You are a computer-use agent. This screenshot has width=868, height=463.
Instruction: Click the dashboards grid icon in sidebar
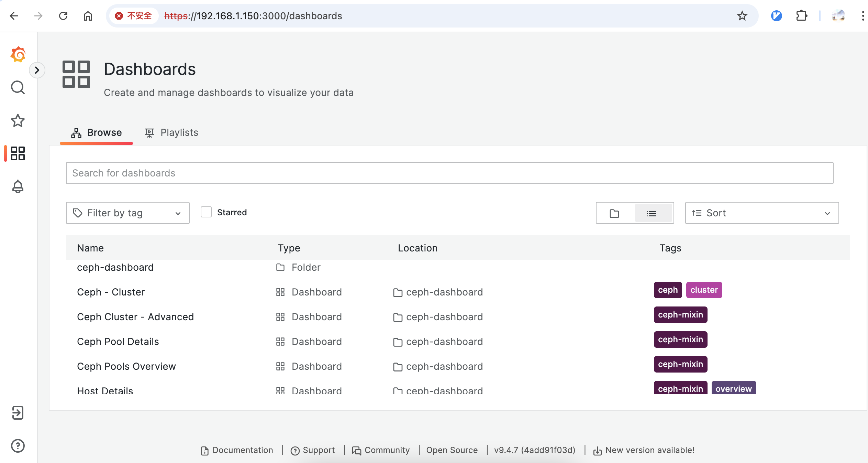click(x=18, y=153)
